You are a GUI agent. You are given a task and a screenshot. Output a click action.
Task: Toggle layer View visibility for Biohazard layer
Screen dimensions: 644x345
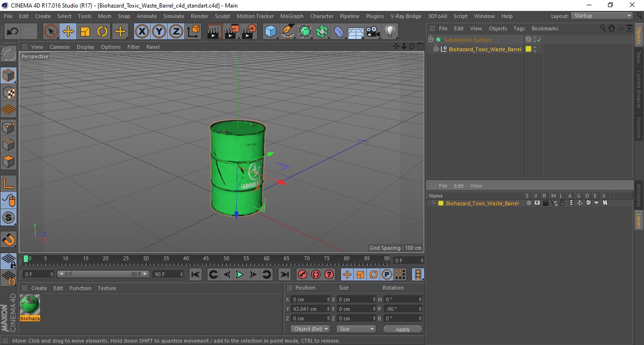coord(537,203)
